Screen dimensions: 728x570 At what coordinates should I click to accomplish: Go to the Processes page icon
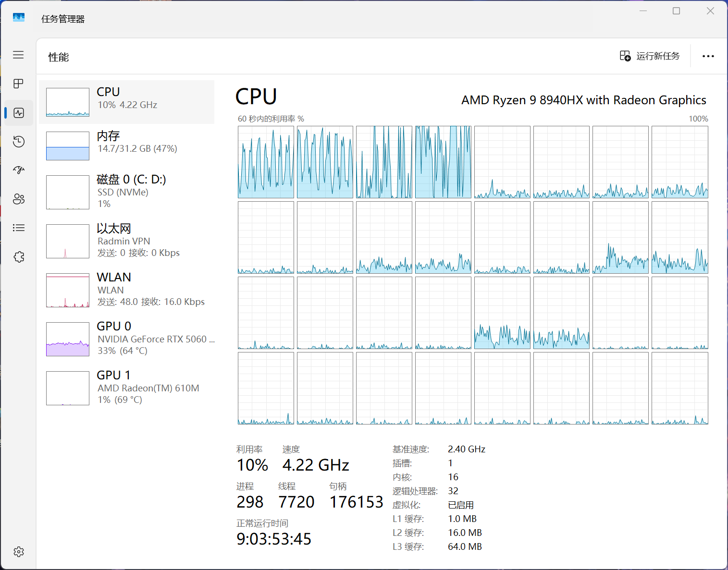pos(18,84)
